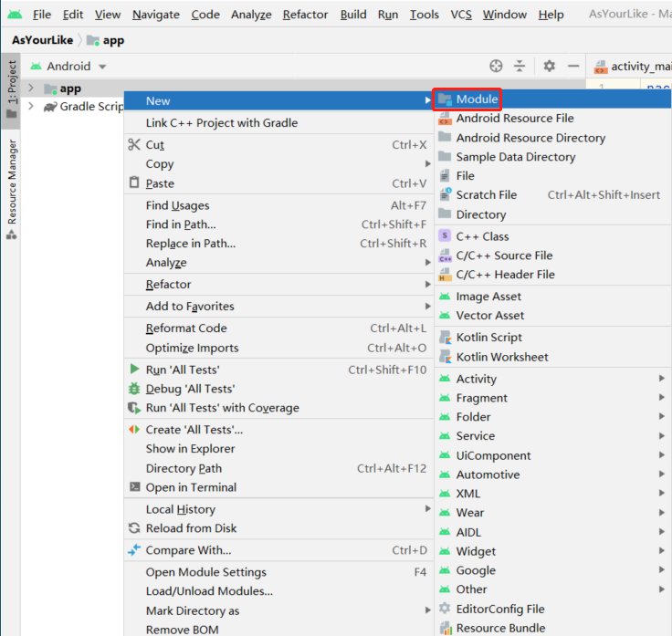Click the green Run 'All Tests' arrow icon
The image size is (672, 636).
pyautogui.click(x=134, y=369)
